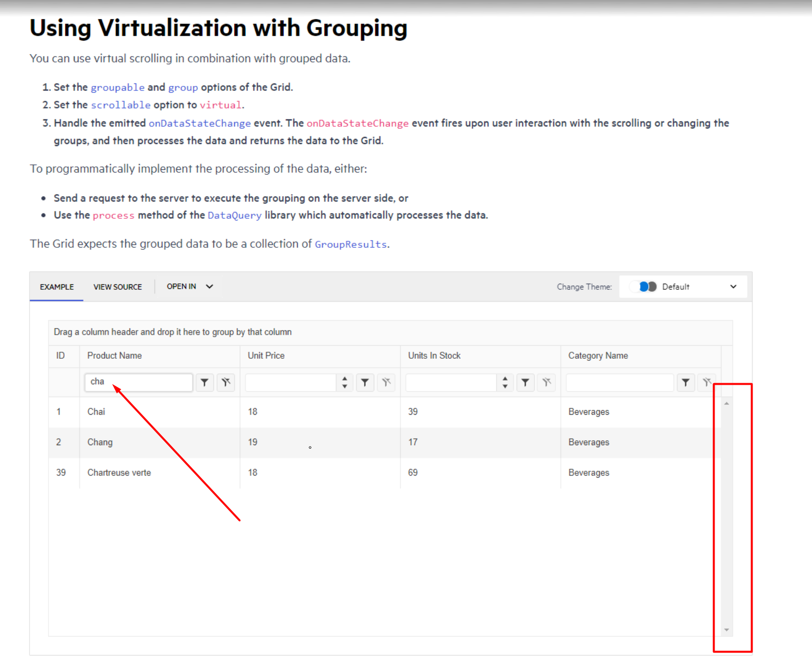Image resolution: width=812 pixels, height=672 pixels.
Task: Click the grid scrollbar down arrow
Action: point(727,630)
